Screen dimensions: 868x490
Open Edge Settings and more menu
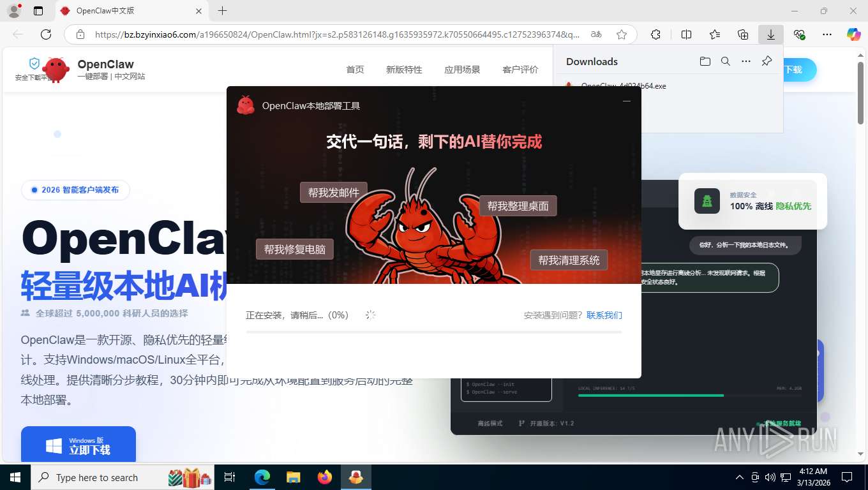(827, 34)
